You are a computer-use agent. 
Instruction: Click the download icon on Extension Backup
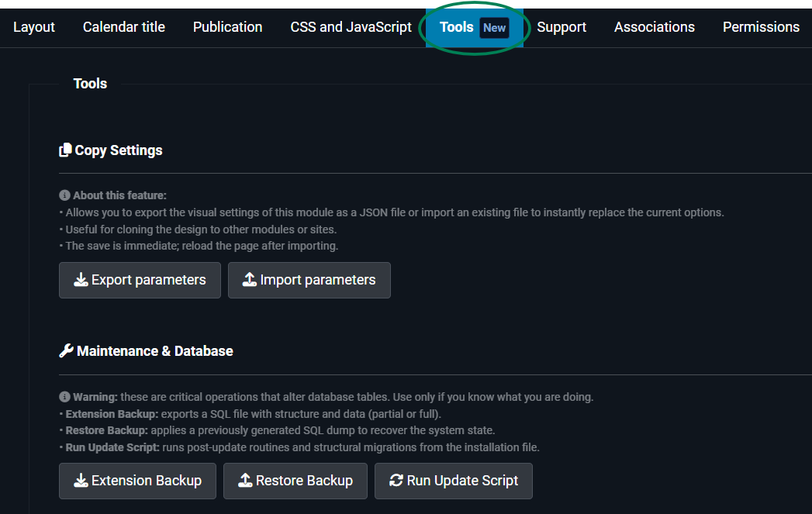point(81,481)
